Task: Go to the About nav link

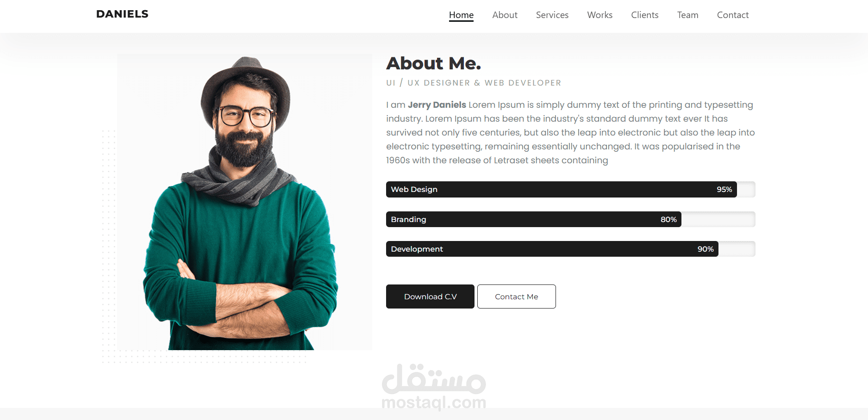Action: [505, 15]
